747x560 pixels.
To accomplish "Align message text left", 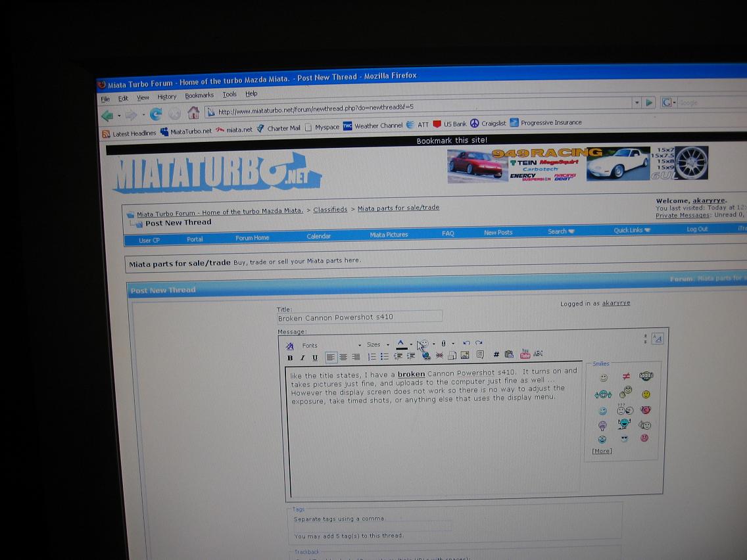I will coord(331,357).
